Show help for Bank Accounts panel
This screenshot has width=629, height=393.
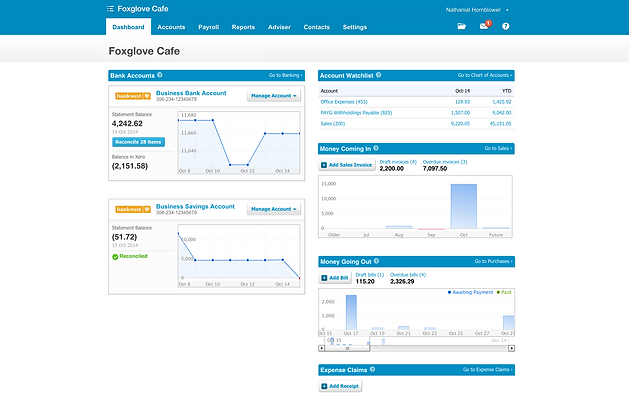coord(160,75)
